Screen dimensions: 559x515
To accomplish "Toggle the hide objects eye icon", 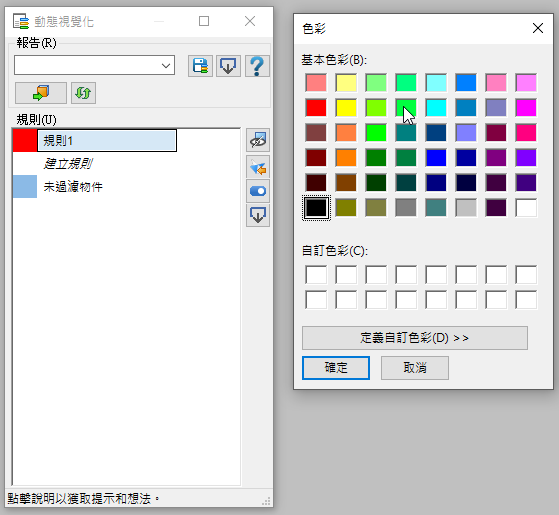I will click(x=258, y=140).
